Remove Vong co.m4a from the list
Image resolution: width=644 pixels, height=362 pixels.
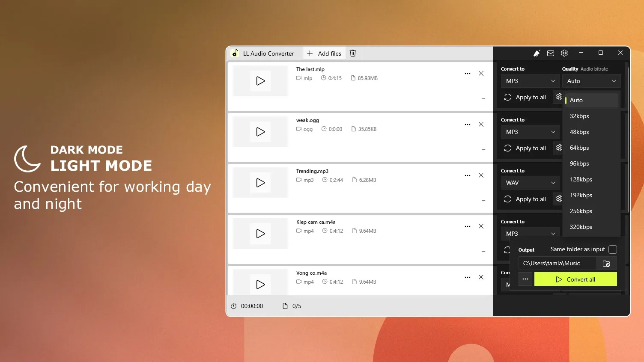481,277
